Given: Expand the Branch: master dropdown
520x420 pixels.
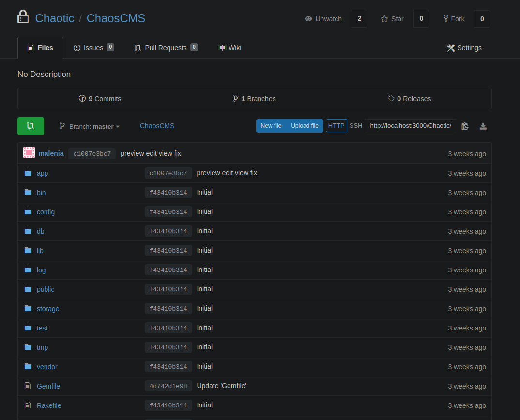Looking at the screenshot, I should (x=90, y=126).
